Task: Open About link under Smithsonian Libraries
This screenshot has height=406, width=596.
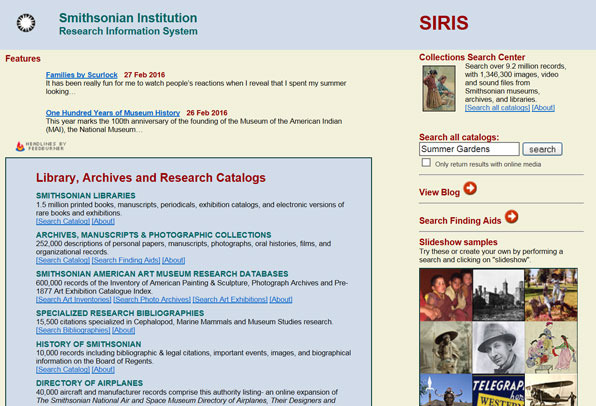Action: point(103,221)
